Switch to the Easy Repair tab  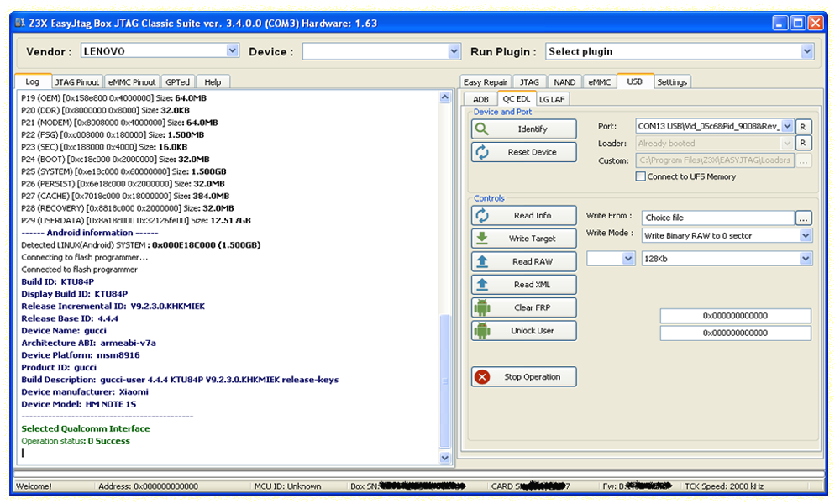(486, 82)
